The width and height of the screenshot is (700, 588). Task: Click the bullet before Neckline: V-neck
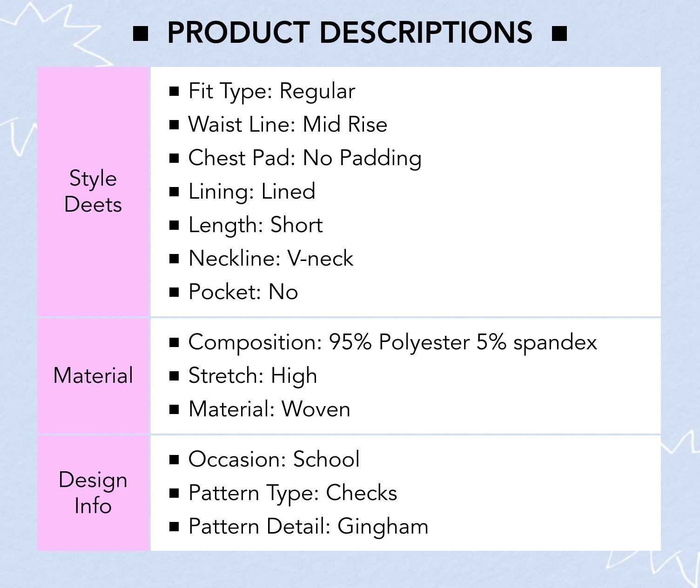(174, 259)
